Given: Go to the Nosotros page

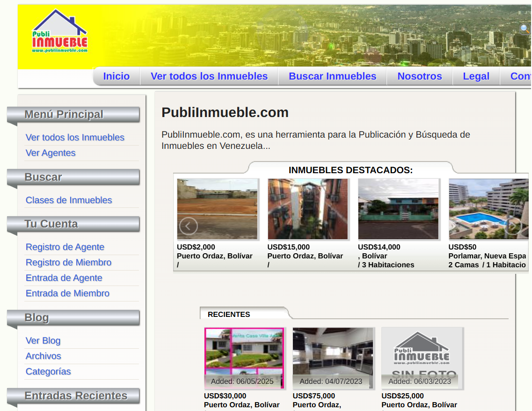Looking at the screenshot, I should tap(419, 76).
